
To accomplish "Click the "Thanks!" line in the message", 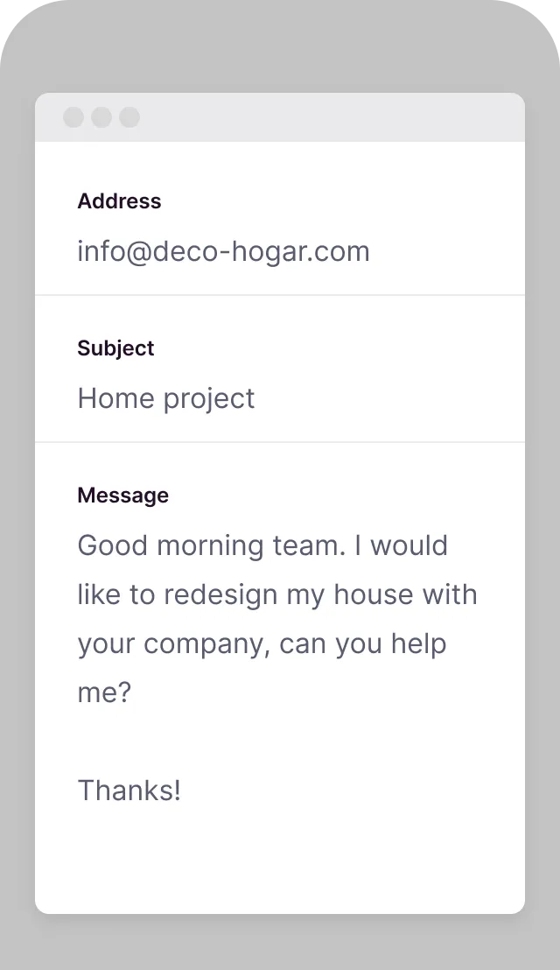I will pos(129,791).
